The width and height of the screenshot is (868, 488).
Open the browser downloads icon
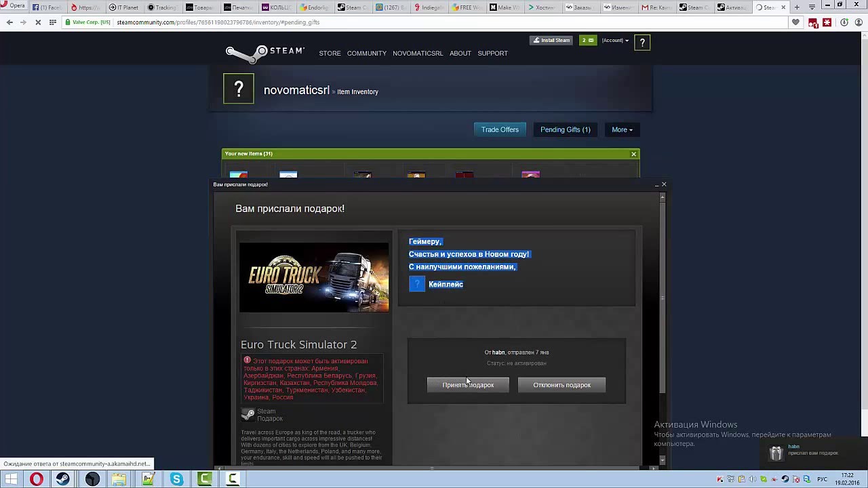844,22
